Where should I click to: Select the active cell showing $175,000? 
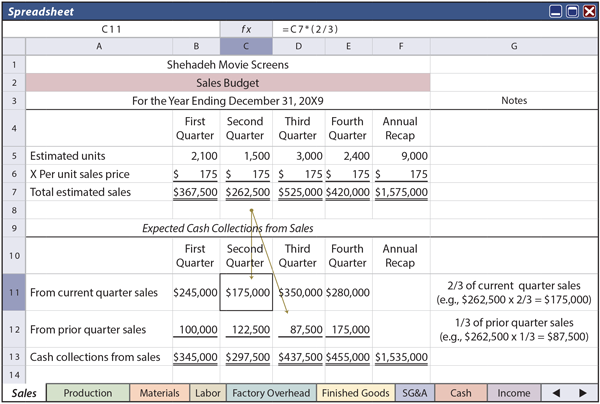pyautogui.click(x=246, y=292)
